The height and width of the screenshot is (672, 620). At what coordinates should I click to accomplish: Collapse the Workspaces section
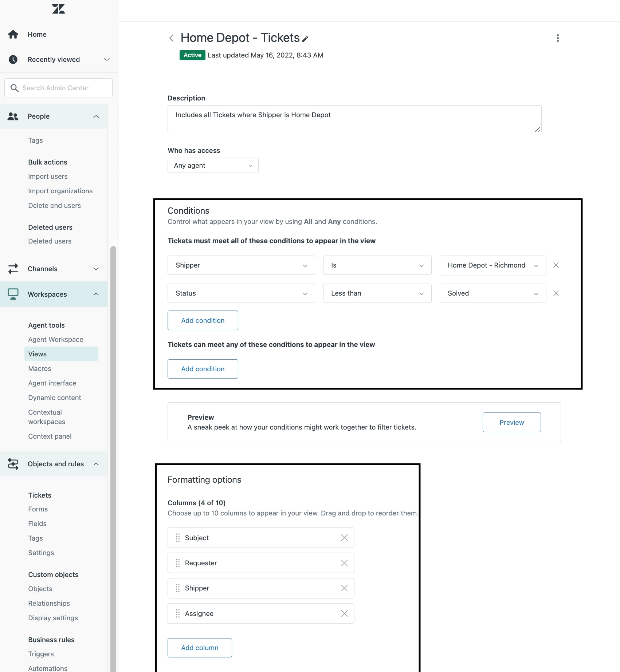(96, 294)
